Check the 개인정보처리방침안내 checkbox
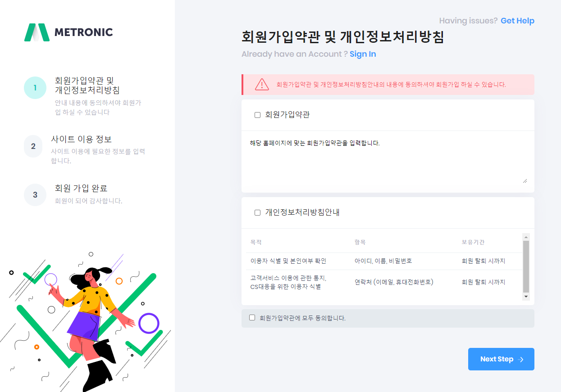561x392 pixels. (258, 212)
